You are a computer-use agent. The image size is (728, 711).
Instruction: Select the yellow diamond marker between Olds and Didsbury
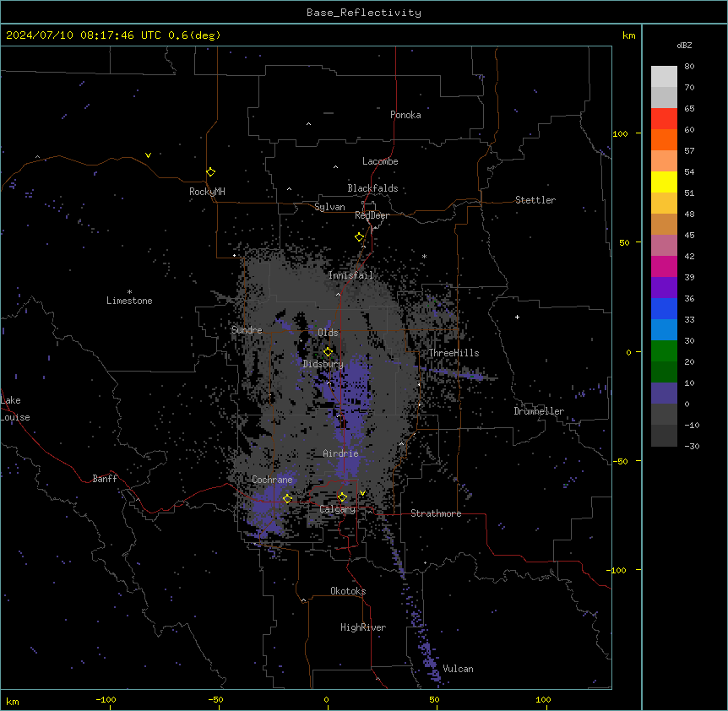328,352
